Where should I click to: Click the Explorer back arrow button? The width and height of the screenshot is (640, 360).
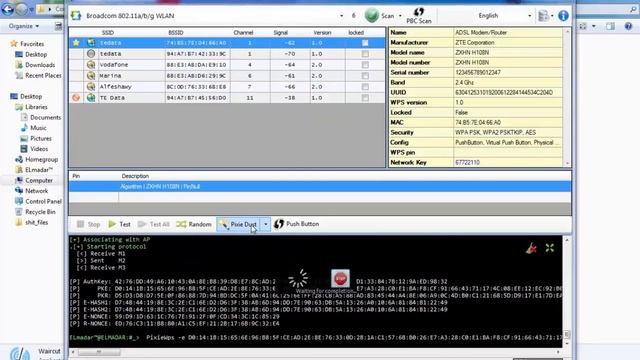(x=7, y=8)
